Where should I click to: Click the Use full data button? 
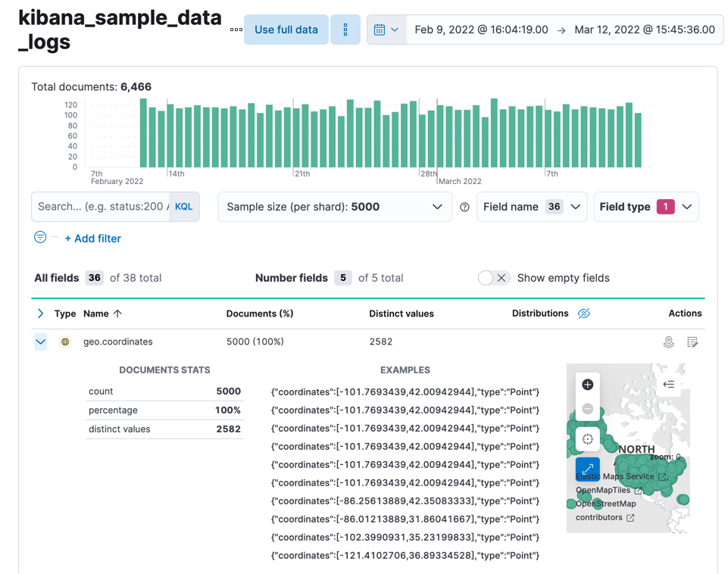[x=286, y=29]
